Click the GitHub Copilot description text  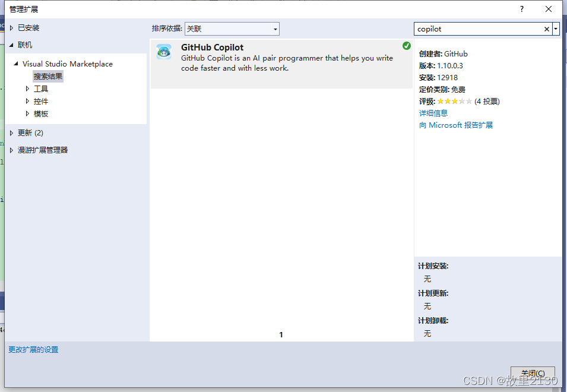tap(287, 64)
